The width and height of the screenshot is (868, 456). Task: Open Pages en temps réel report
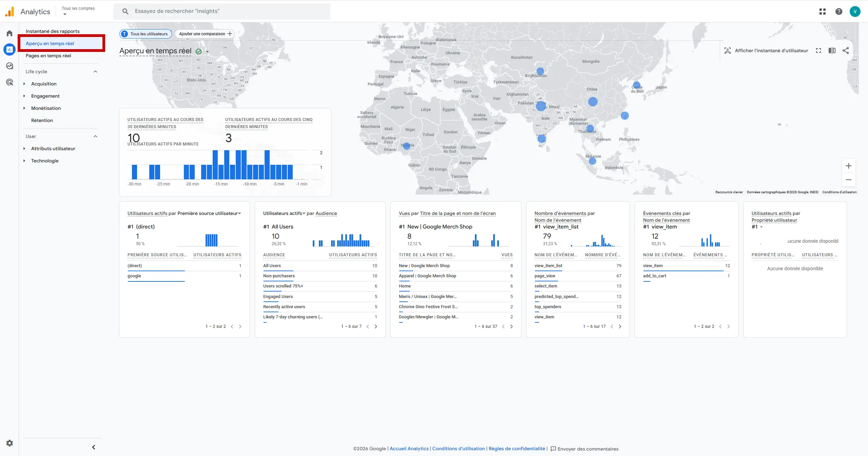[x=49, y=56]
